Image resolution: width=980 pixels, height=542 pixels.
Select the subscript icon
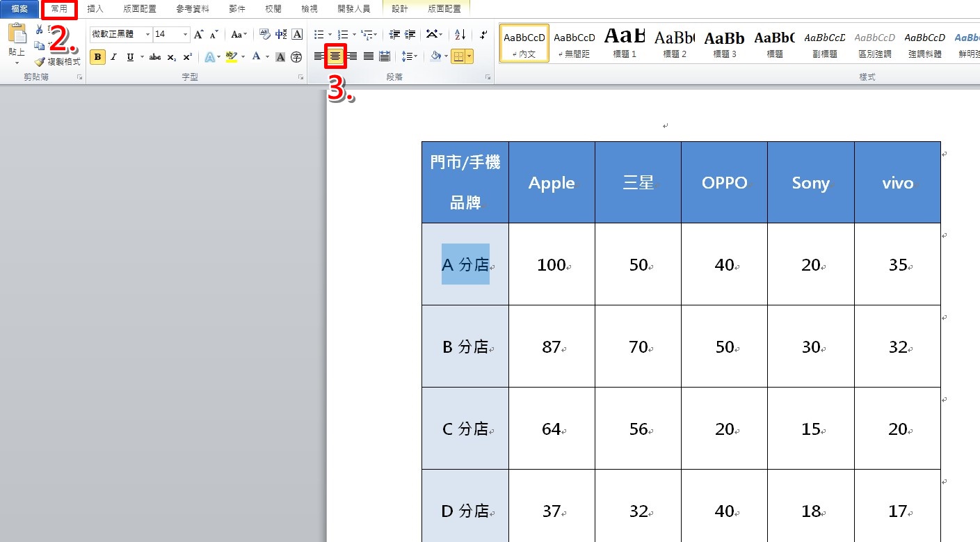click(172, 56)
